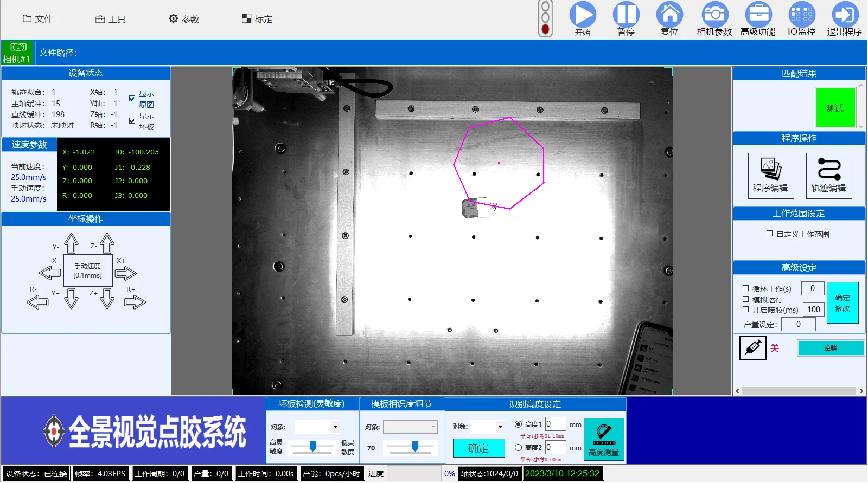Open the 文件 menu
This screenshot has height=483, width=868.
(37, 19)
